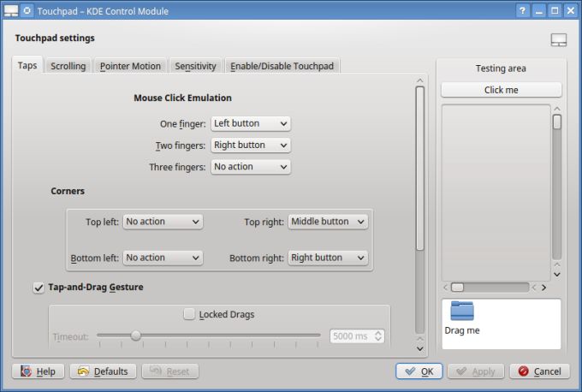Select the Taps tab
This screenshot has width=582, height=392.
pyautogui.click(x=27, y=65)
